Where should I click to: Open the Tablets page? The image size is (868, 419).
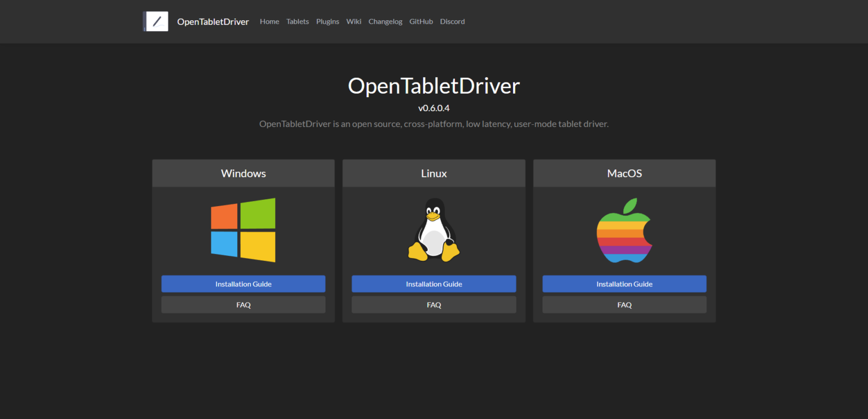tap(297, 21)
